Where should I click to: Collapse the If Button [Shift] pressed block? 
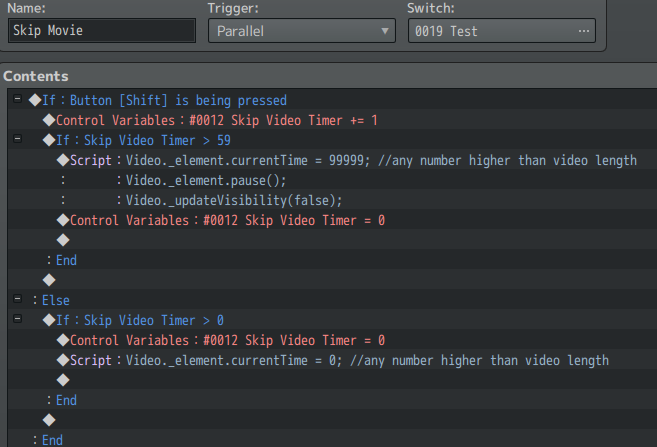click(x=19, y=100)
